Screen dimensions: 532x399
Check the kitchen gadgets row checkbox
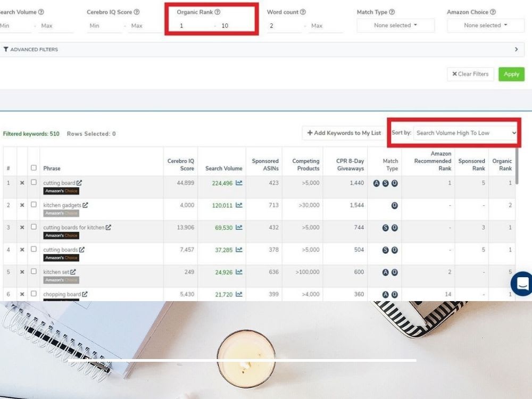tap(34, 205)
